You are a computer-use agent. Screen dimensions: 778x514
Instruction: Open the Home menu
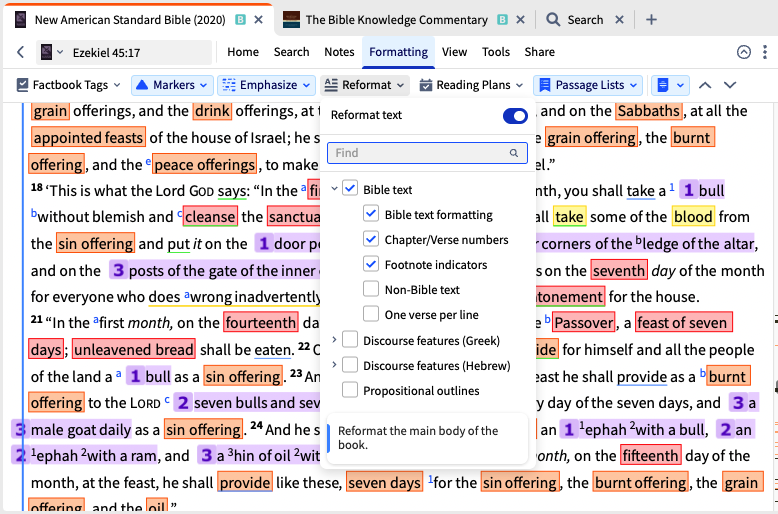(x=243, y=52)
